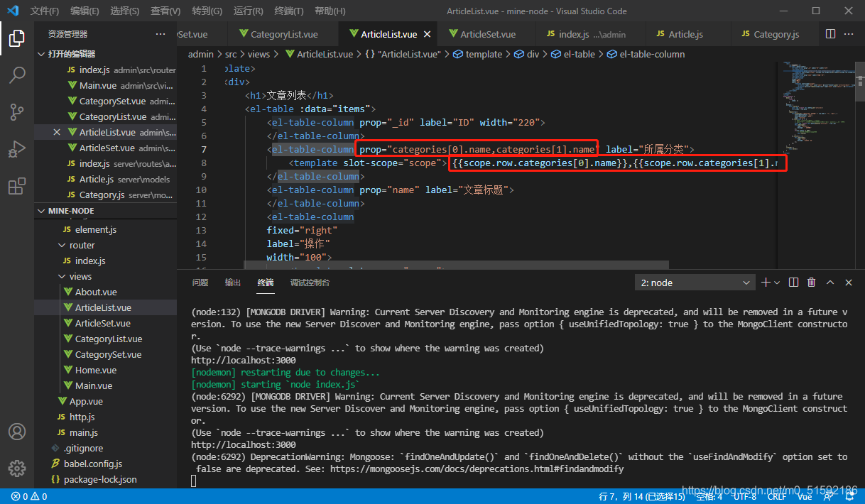Open the Source Control view

pyautogui.click(x=17, y=112)
